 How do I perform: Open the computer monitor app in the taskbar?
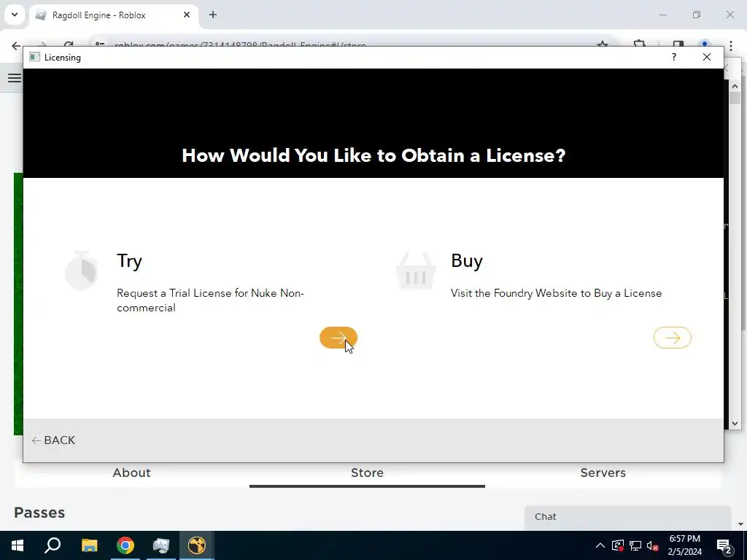(x=161, y=545)
